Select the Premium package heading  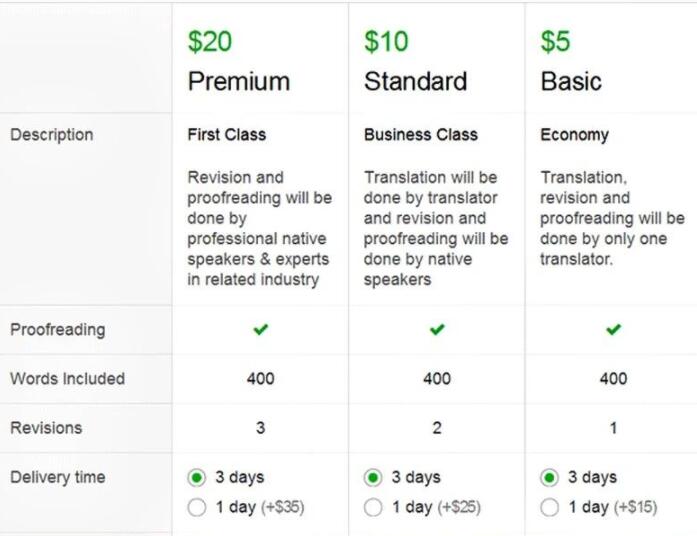[239, 81]
